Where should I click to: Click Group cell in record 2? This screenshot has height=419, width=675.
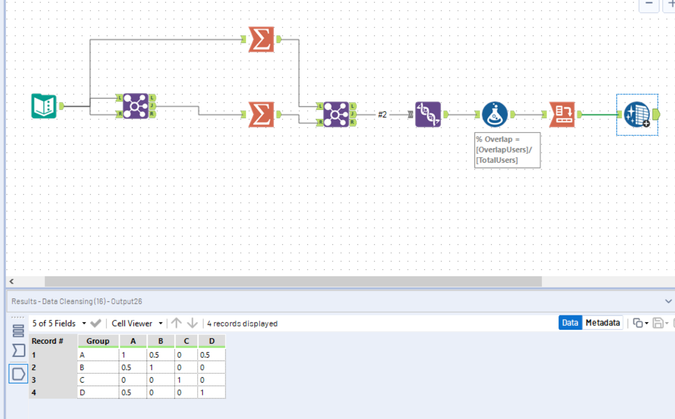pyautogui.click(x=98, y=367)
